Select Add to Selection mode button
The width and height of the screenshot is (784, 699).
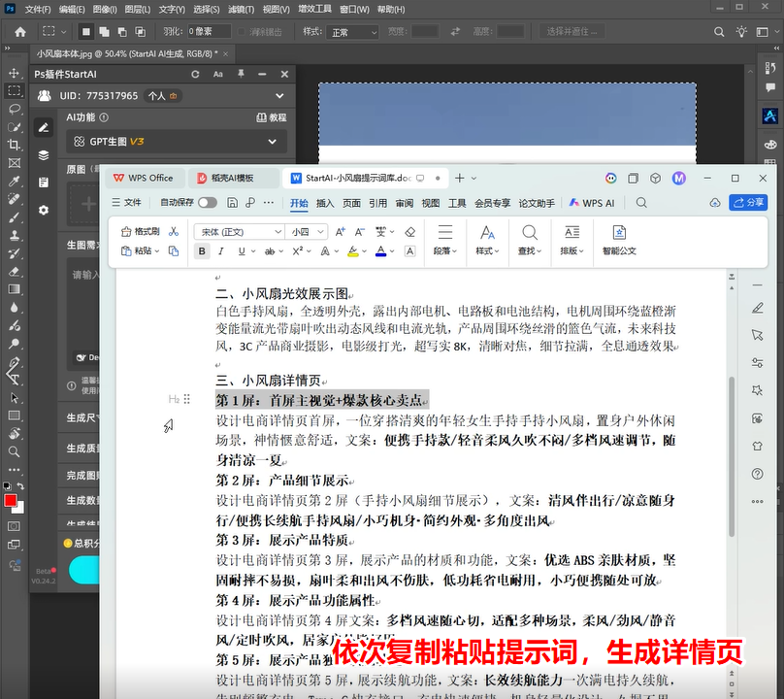click(x=104, y=32)
